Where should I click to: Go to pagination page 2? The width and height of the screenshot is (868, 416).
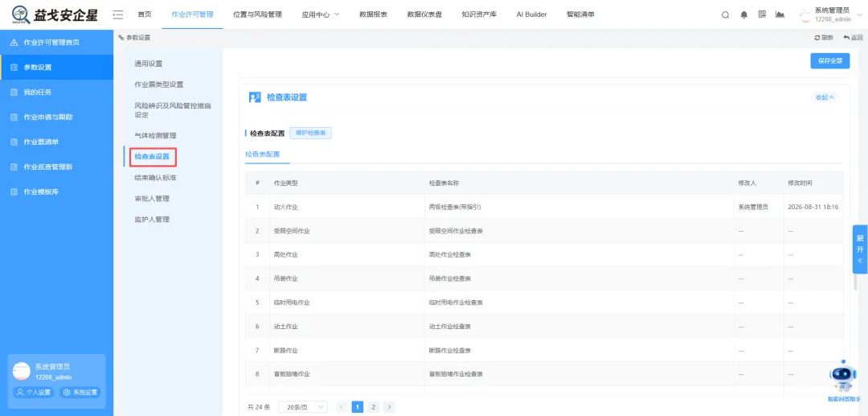click(374, 407)
